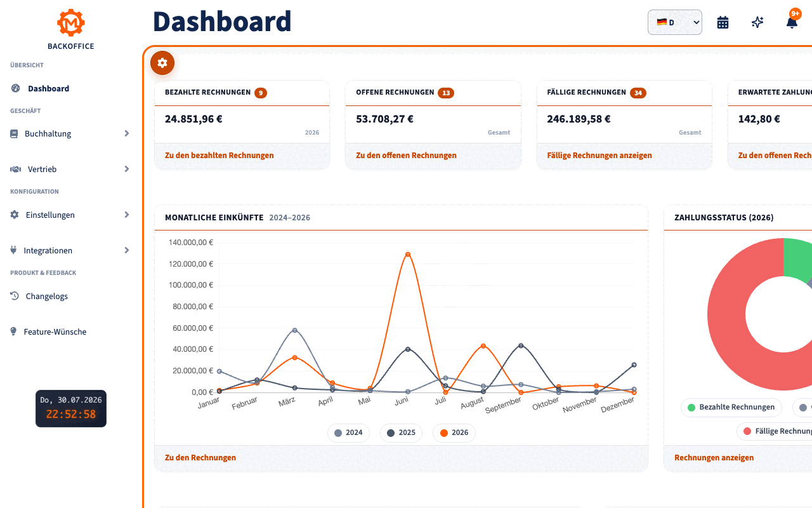Open Zu den Rechnungen below income chart
Image resolution: width=812 pixels, height=508 pixels.
200,458
